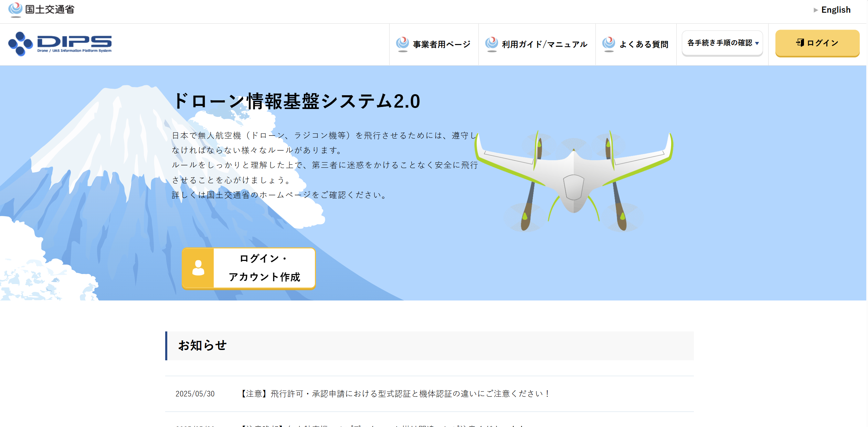Click the お知らせ section heading

(x=202, y=346)
